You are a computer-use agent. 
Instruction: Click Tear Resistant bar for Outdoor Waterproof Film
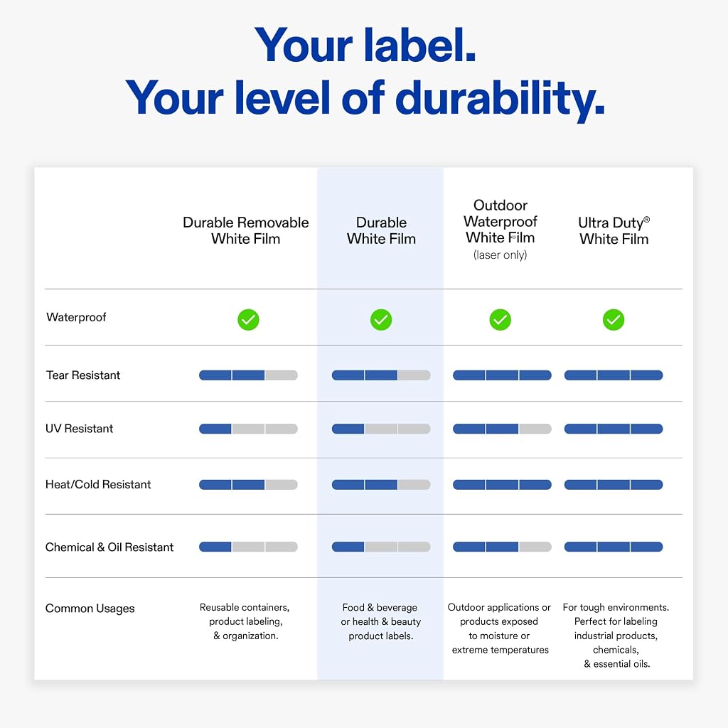pyautogui.click(x=502, y=375)
